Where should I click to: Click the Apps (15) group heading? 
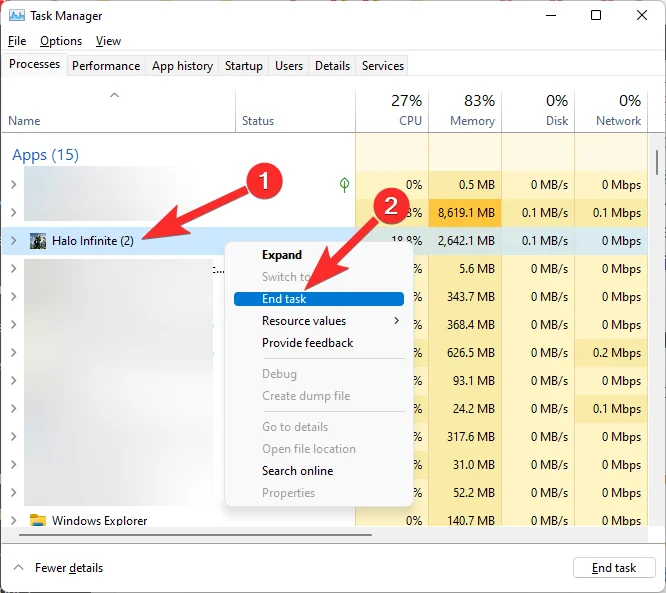tap(45, 155)
